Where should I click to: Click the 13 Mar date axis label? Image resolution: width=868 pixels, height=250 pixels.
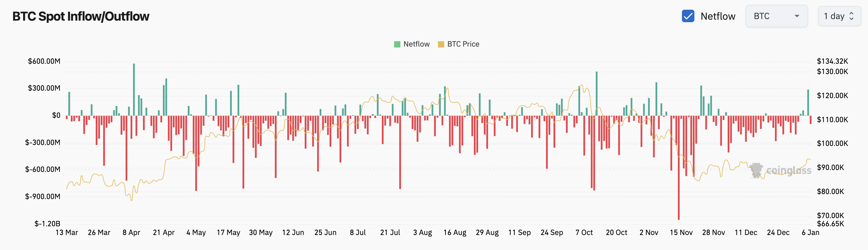click(x=67, y=232)
